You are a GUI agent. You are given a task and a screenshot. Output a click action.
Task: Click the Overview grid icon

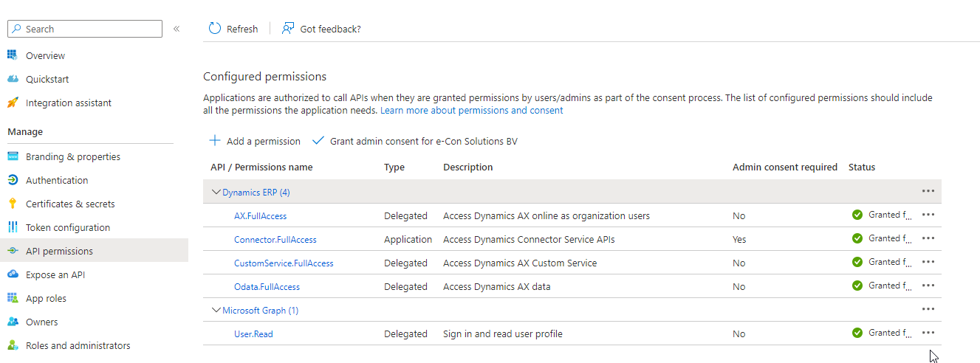[x=12, y=55]
